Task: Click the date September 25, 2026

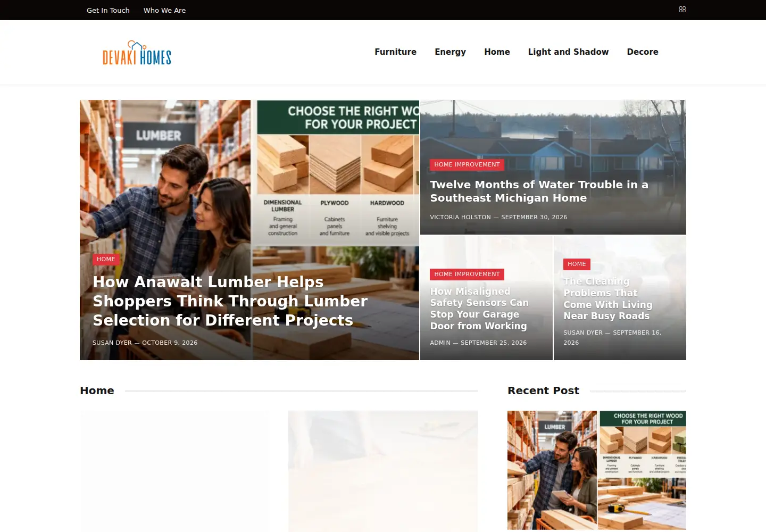Action: point(494,343)
